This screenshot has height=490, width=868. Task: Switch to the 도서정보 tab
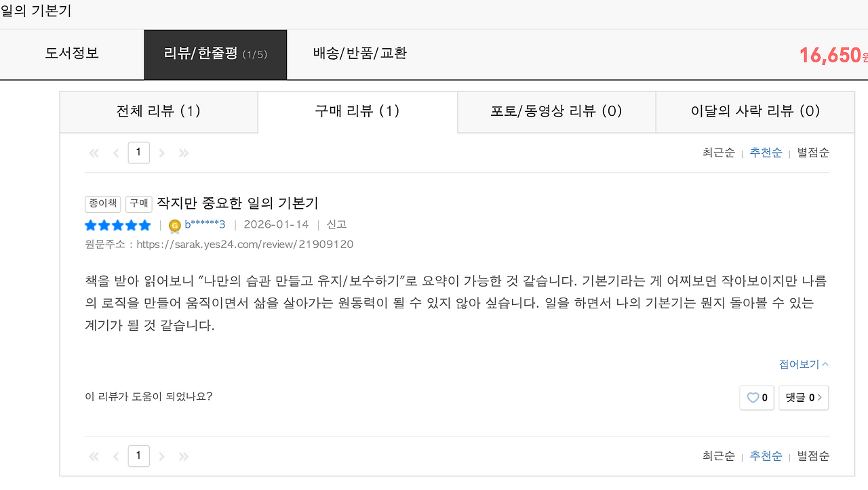(x=71, y=54)
